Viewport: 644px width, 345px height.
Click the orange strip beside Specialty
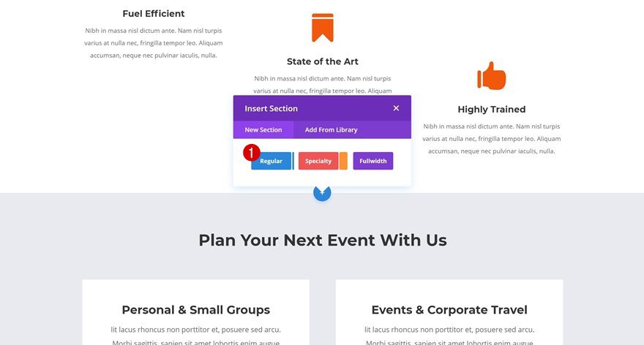pyautogui.click(x=343, y=161)
